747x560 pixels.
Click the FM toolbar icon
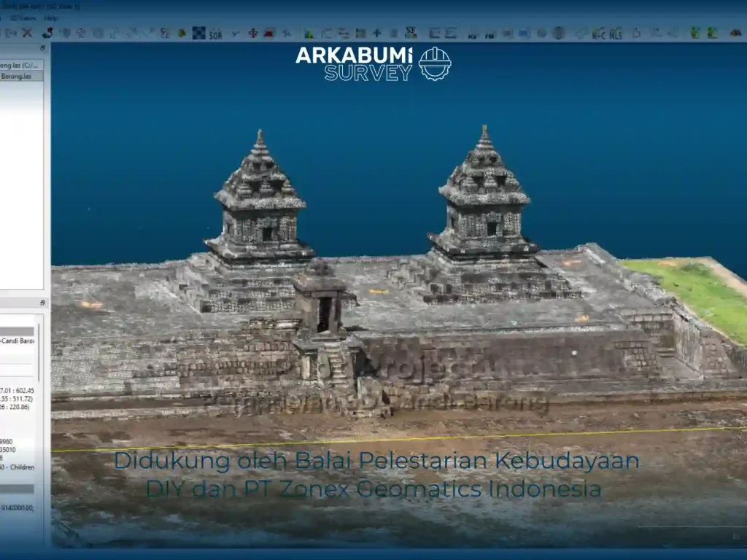point(489,35)
